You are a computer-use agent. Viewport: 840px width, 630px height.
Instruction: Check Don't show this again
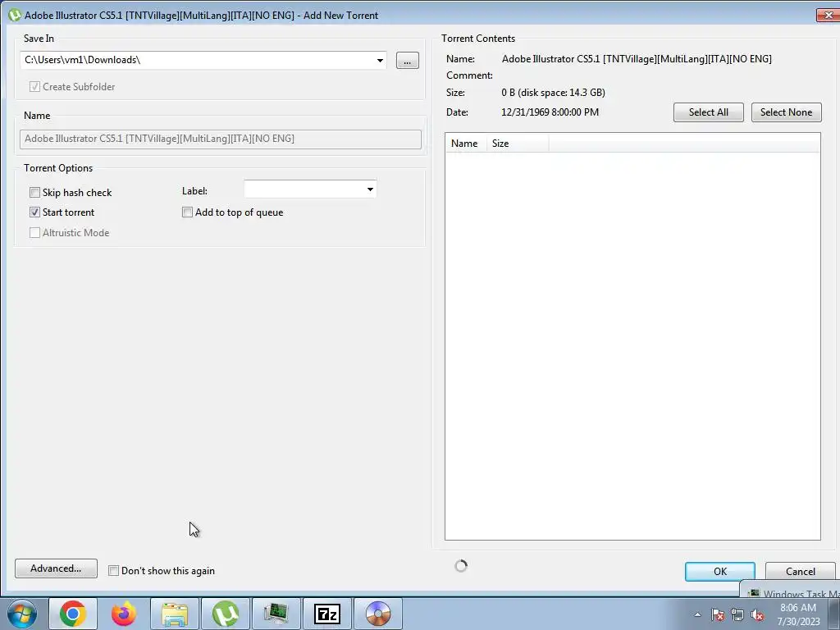tap(113, 571)
